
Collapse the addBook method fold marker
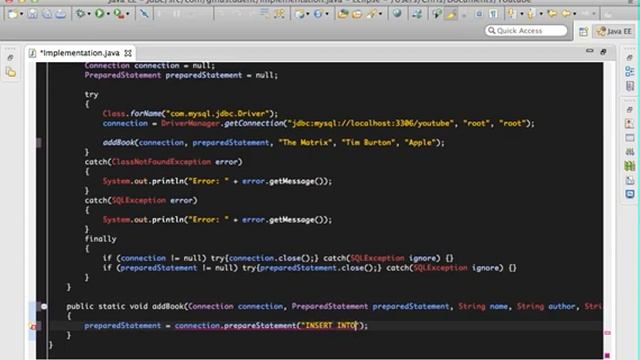[44, 306]
